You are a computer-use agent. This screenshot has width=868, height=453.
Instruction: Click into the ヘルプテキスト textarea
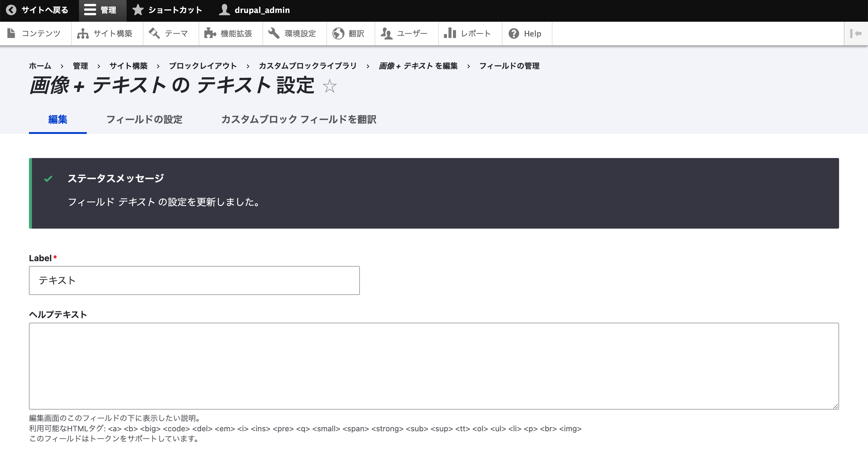tap(434, 366)
